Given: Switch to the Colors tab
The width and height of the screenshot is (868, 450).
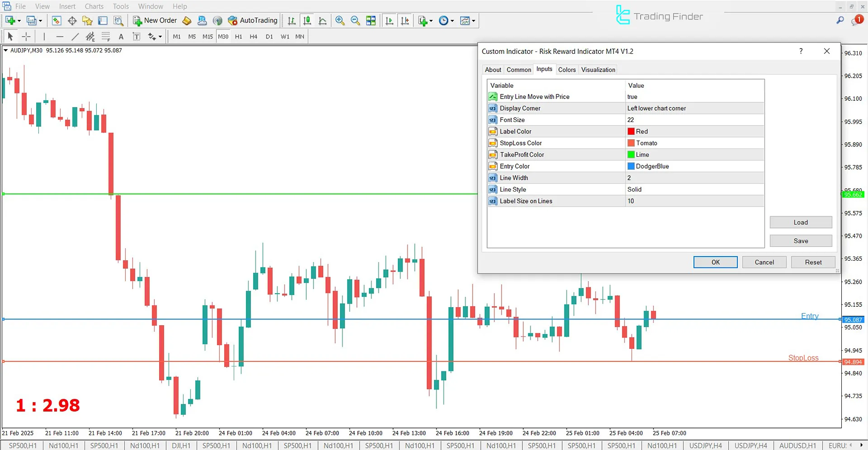Looking at the screenshot, I should pyautogui.click(x=566, y=70).
